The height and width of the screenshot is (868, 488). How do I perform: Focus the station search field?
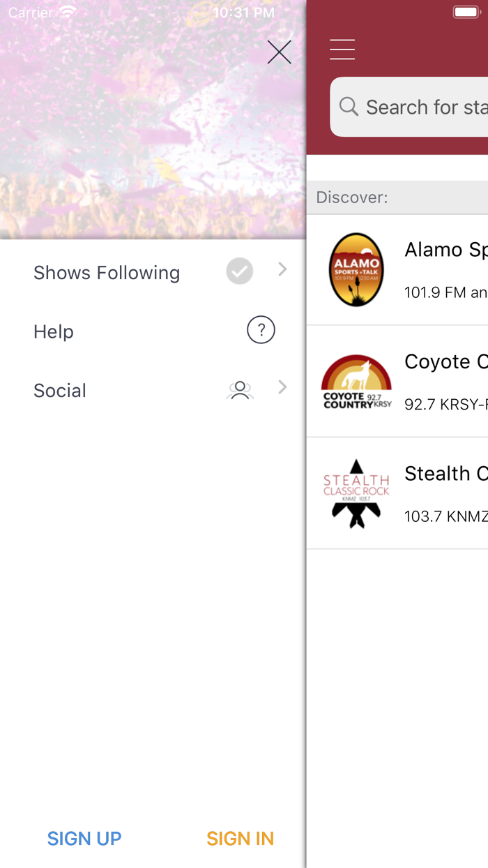(x=425, y=107)
